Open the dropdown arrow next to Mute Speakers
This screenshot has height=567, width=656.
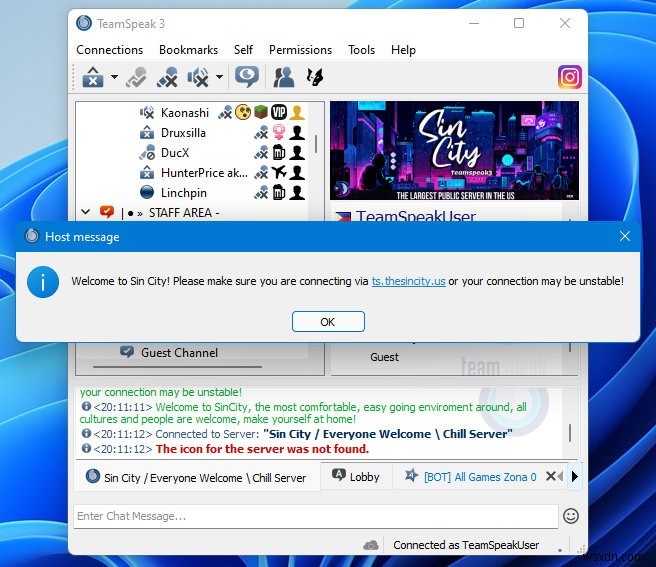tap(219, 77)
